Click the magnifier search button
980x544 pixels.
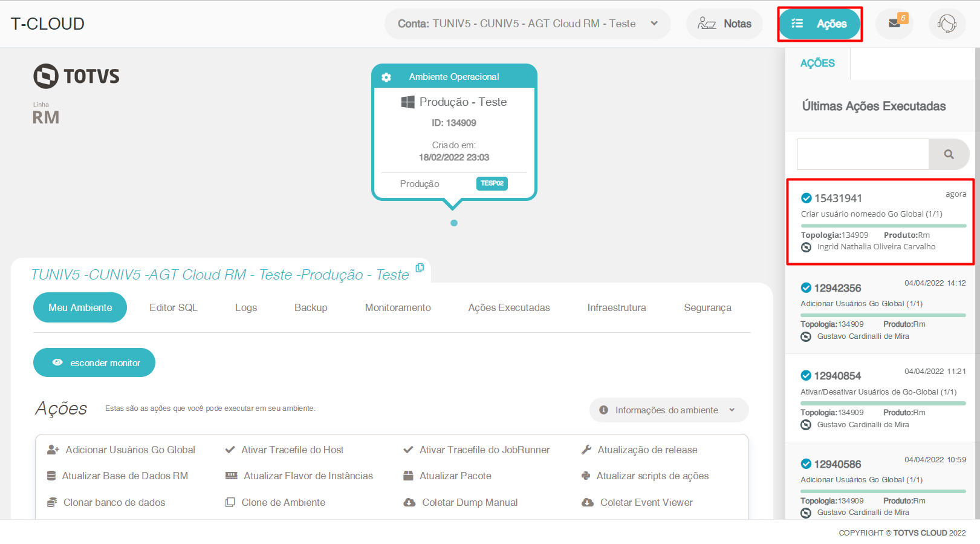[x=949, y=154]
